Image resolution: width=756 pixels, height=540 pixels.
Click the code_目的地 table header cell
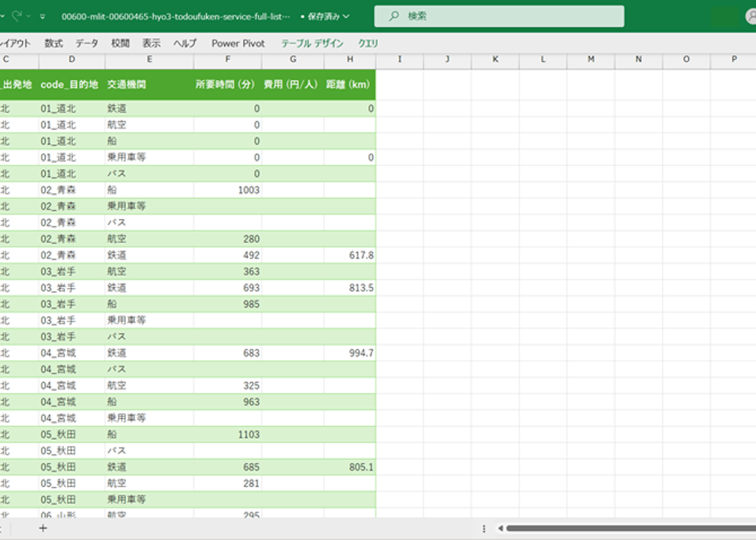pyautogui.click(x=72, y=84)
